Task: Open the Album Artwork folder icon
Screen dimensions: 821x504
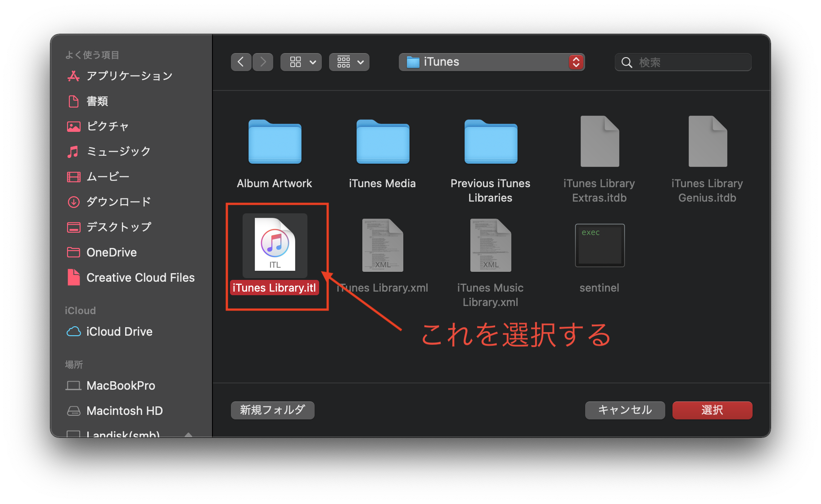Action: [275, 142]
